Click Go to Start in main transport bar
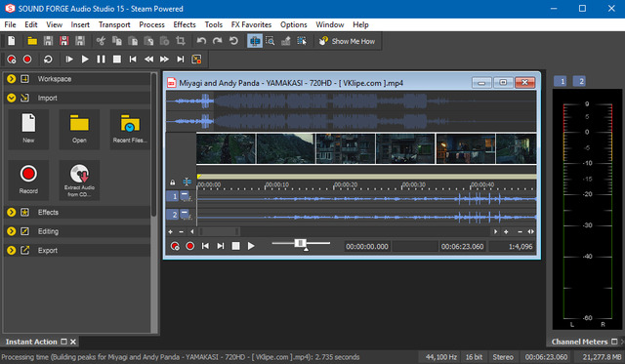This screenshot has height=364, width=625. (x=133, y=60)
